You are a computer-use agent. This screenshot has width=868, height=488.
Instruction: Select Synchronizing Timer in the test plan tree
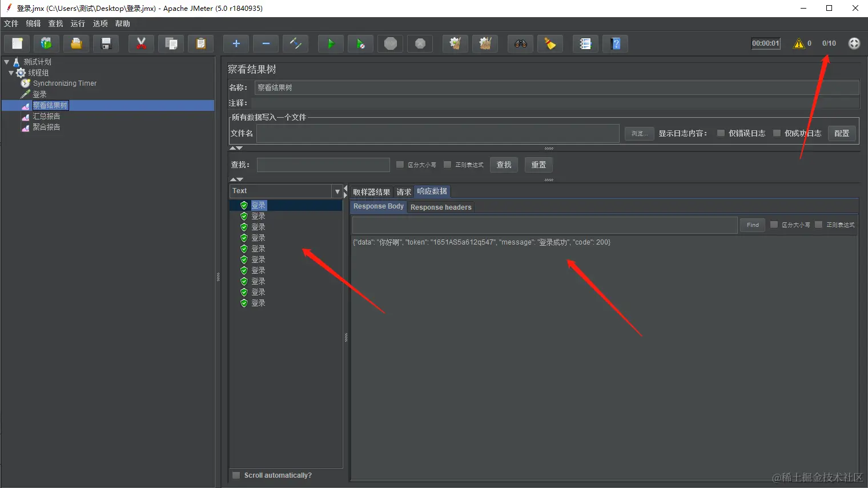pyautogui.click(x=65, y=83)
